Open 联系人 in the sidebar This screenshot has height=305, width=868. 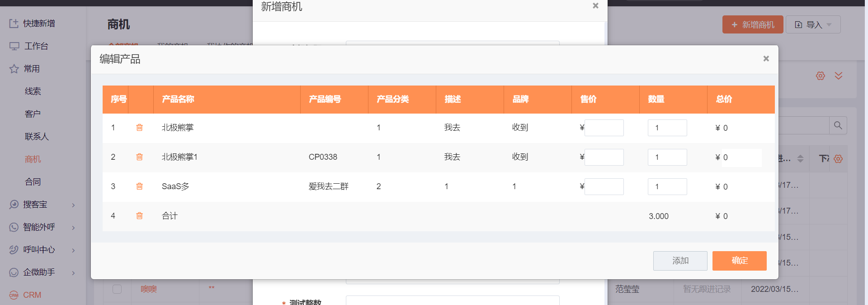coord(37,136)
